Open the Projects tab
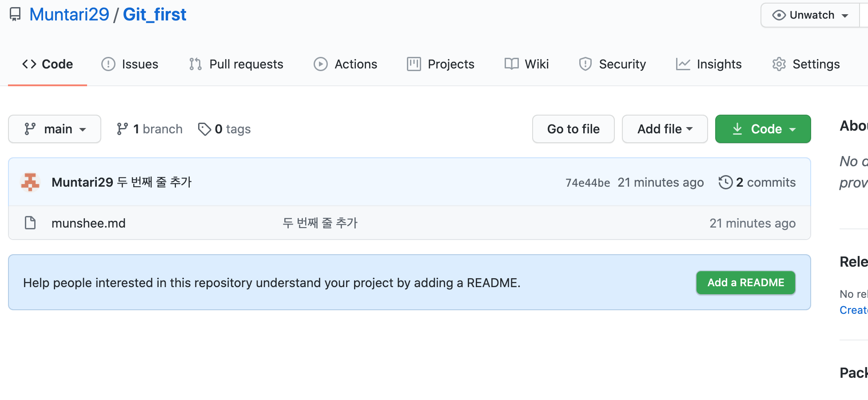Screen dimensions: 868x400 (x=441, y=64)
